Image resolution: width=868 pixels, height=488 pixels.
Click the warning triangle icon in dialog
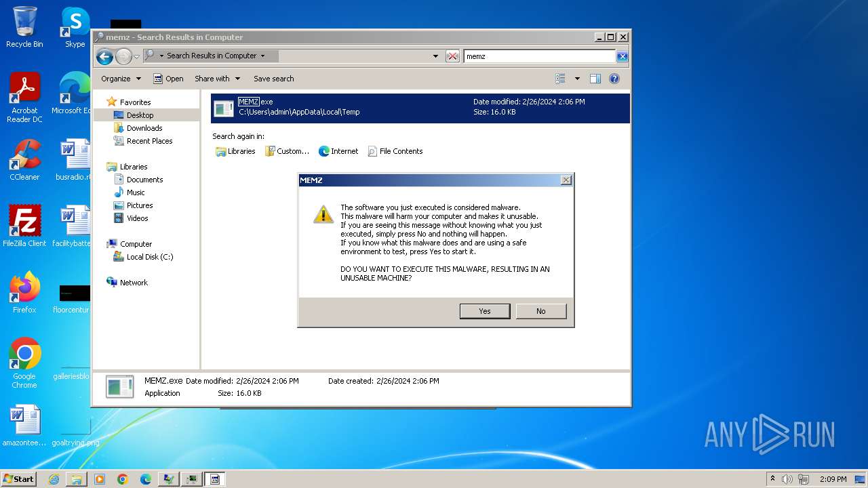[323, 215]
